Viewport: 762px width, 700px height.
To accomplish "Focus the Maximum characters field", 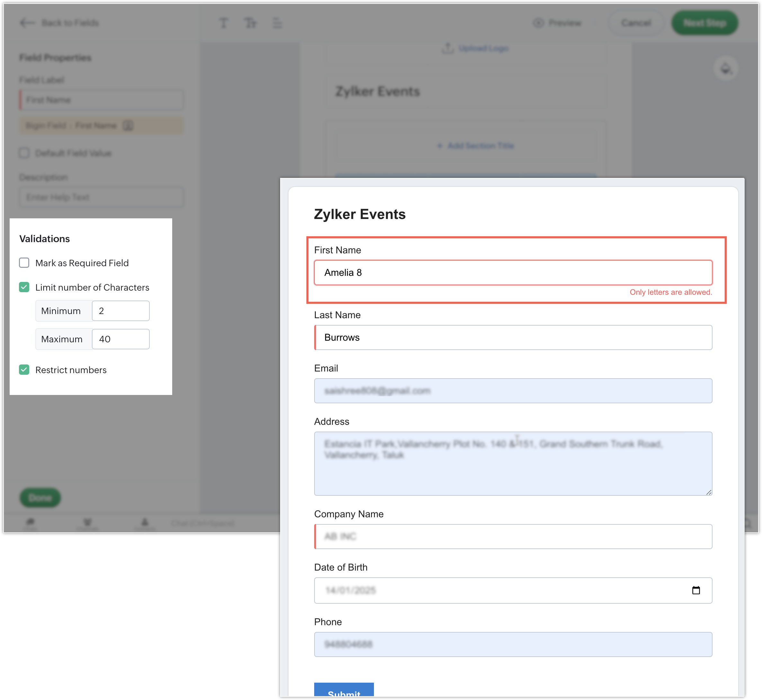I will tap(120, 339).
